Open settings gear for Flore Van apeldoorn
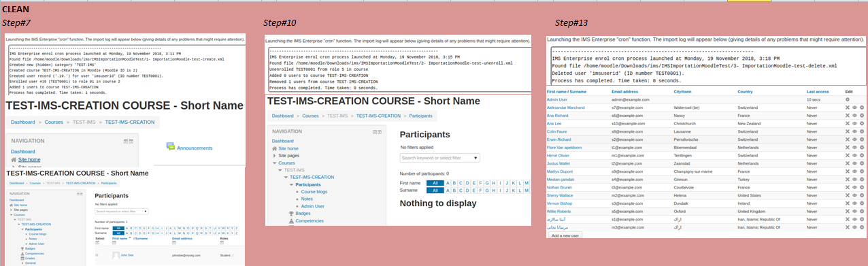 (x=862, y=148)
